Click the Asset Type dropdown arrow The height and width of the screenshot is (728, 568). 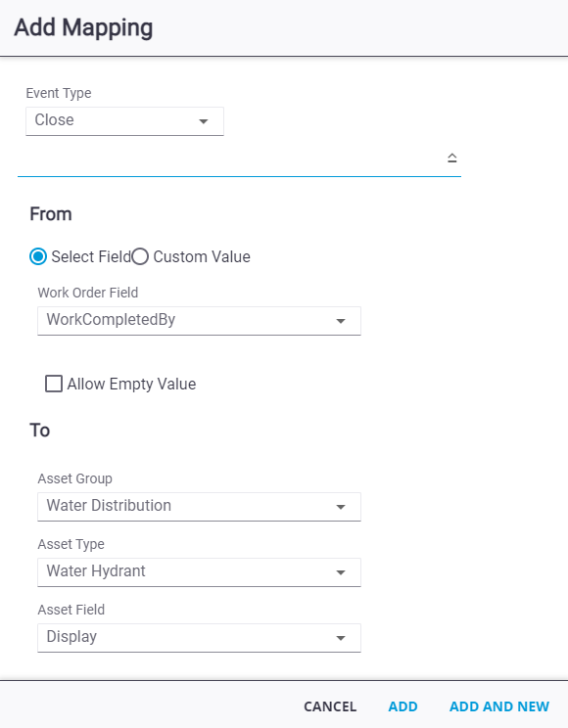(x=341, y=572)
